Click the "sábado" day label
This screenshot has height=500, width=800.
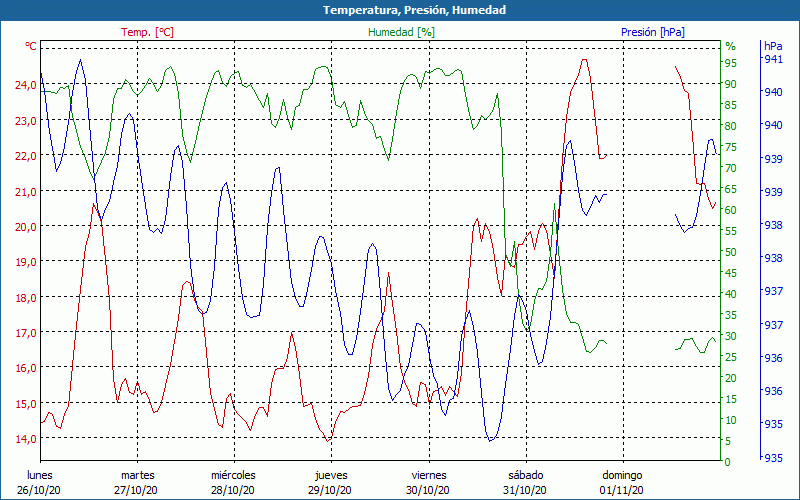[x=526, y=476]
